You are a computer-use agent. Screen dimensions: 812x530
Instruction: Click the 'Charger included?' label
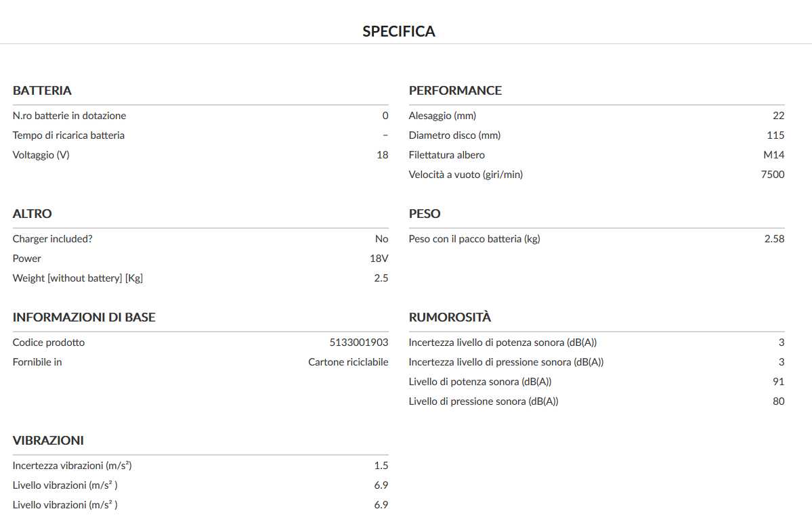click(x=52, y=239)
